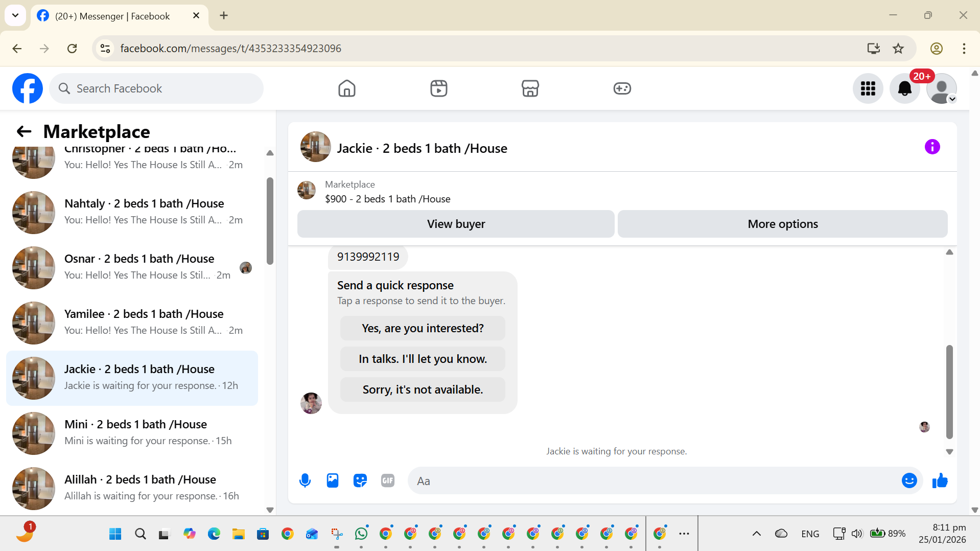Screen dimensions: 980x551
Task: Click the address bar URL
Action: click(x=230, y=49)
